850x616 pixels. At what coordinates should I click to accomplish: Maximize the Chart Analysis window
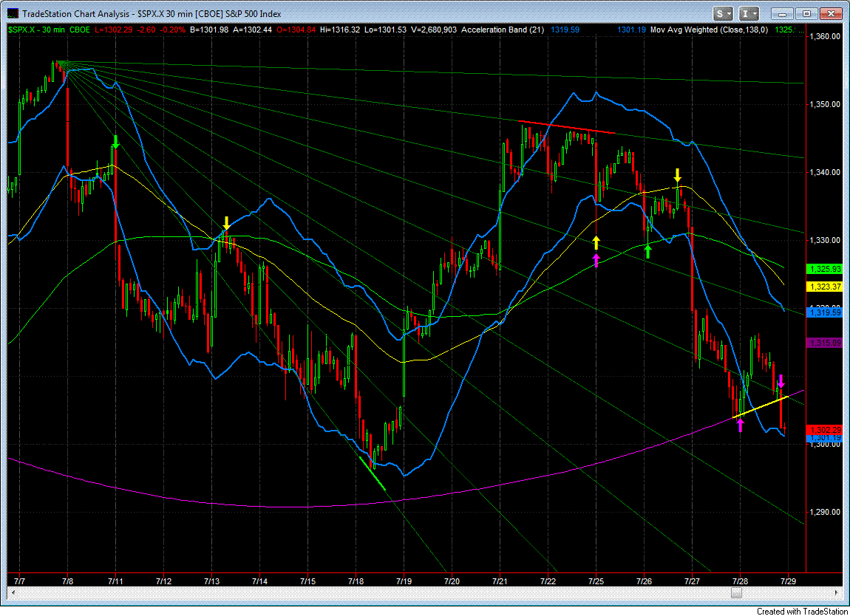(806, 14)
